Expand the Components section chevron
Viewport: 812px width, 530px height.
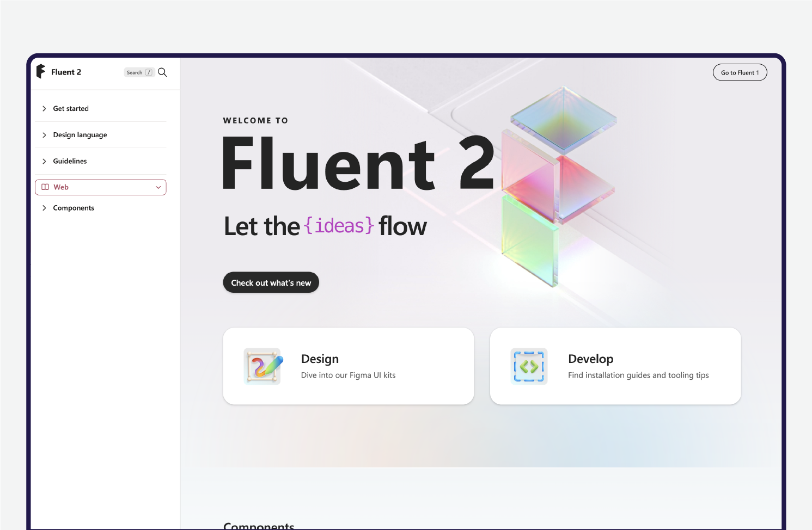tap(44, 208)
